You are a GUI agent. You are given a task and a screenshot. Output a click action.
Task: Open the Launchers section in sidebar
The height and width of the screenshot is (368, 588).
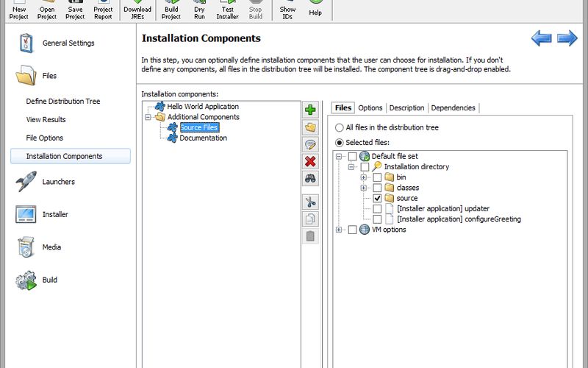58,182
